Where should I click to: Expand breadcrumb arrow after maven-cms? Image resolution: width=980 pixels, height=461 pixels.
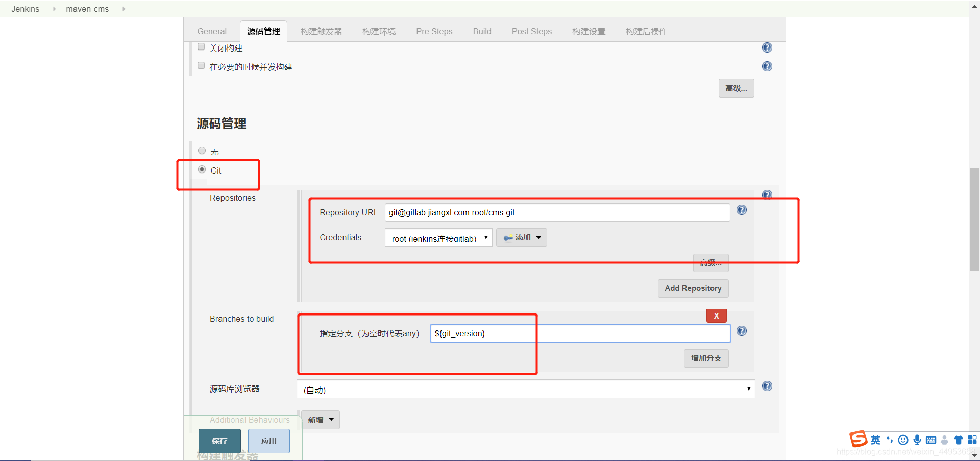124,9
